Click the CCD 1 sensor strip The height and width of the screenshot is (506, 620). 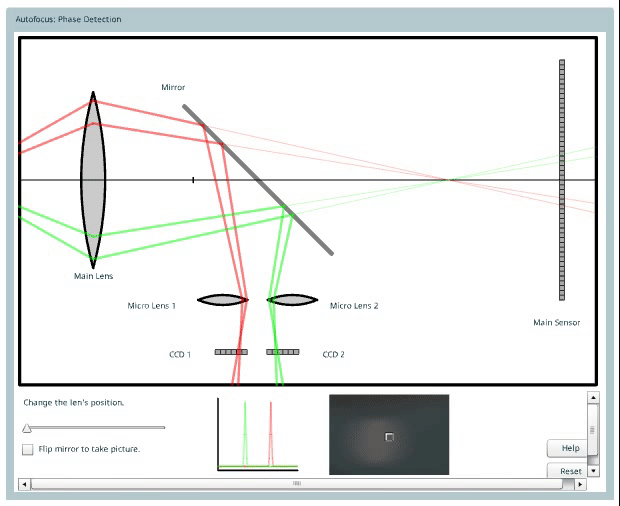point(231,352)
